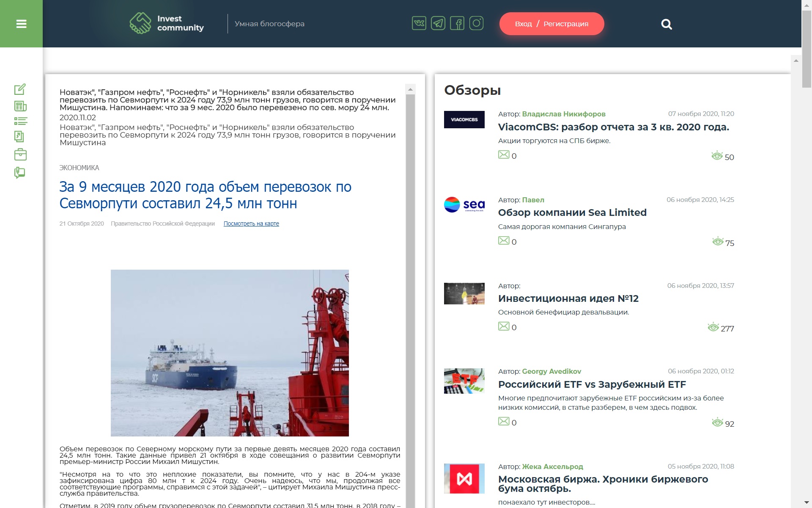Viewport: 812px width, 508px height.
Task: Click the article headline about Севморпуть
Action: 205,195
